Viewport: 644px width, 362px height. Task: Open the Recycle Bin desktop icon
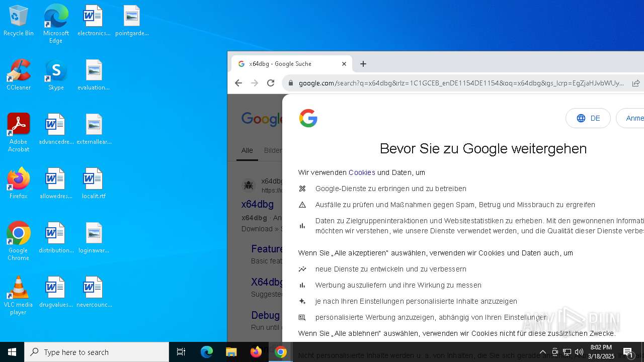pos(19,21)
